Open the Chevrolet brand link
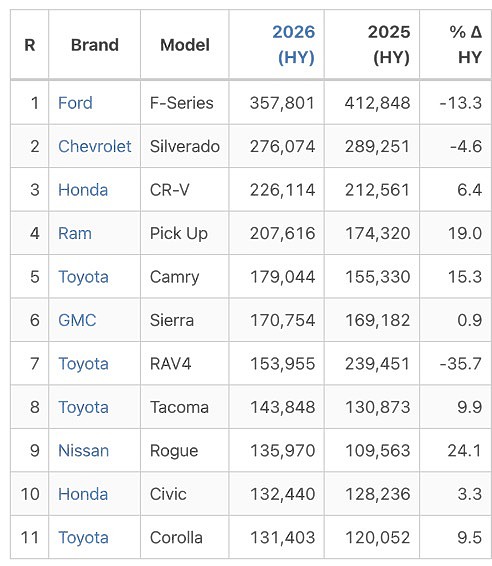The height and width of the screenshot is (566, 492). click(95, 146)
